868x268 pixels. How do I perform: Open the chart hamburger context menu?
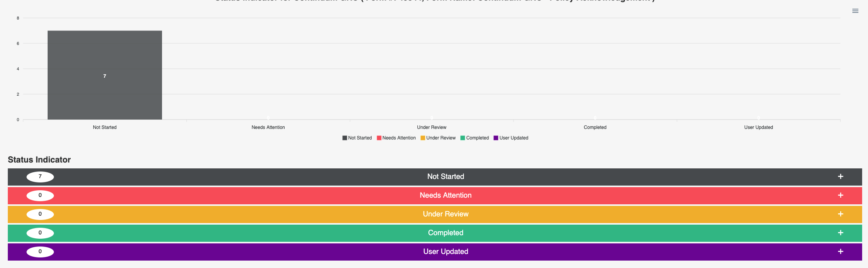(855, 11)
